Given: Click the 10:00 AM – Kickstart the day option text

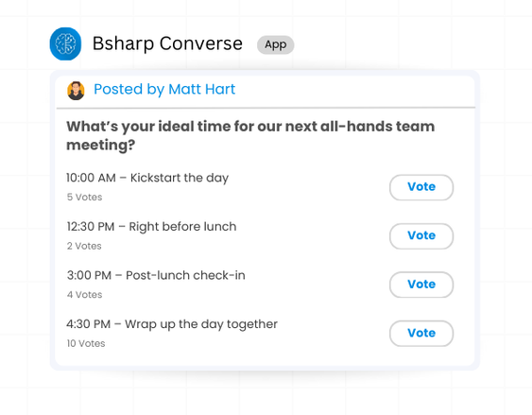Looking at the screenshot, I should 147,178.
